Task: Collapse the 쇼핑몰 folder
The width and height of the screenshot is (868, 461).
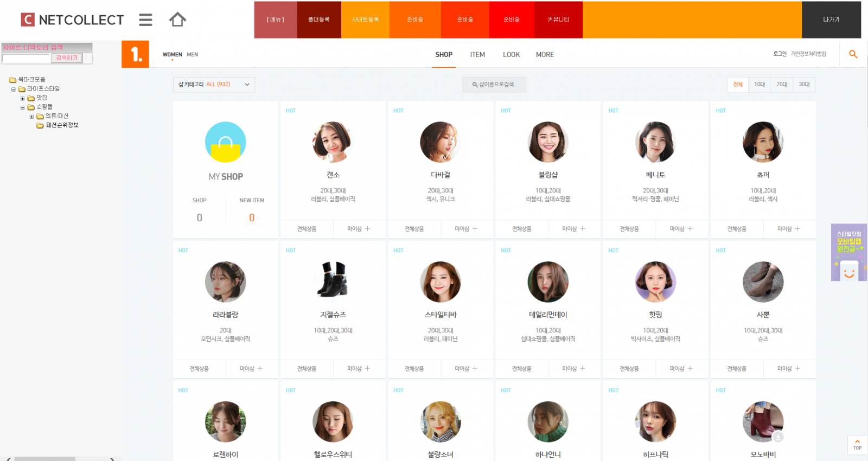Action: pos(22,108)
